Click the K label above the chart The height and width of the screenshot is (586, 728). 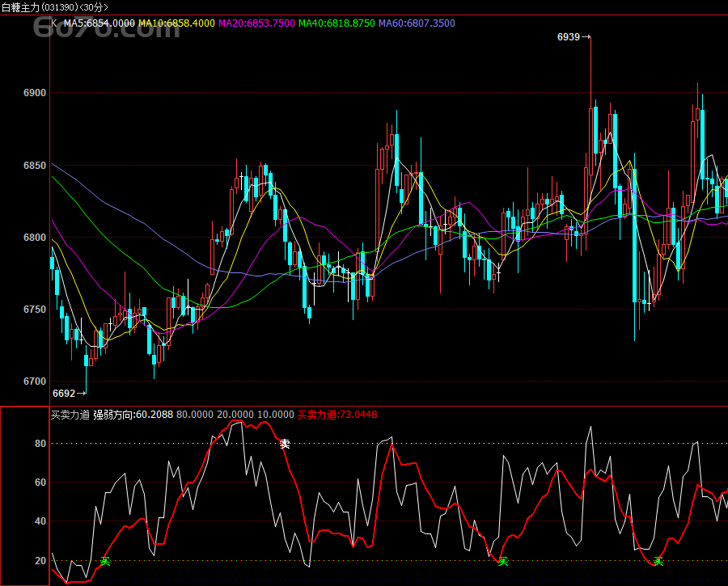point(54,23)
